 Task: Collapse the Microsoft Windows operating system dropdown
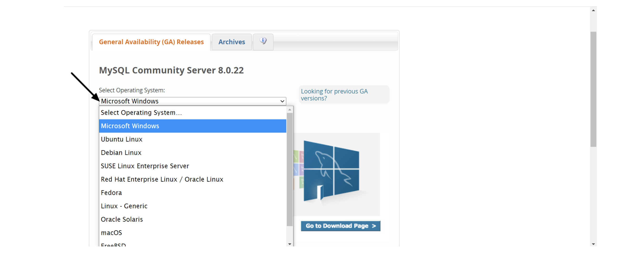tap(192, 101)
